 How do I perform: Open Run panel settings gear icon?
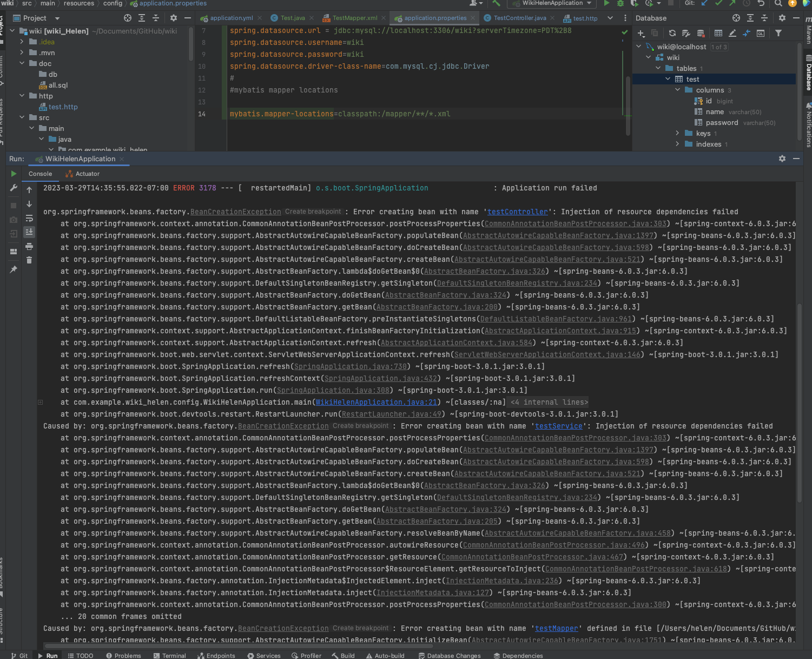pos(782,159)
